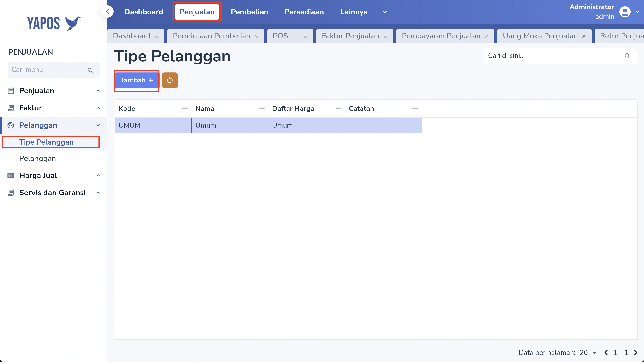Click the Servis dan Garansi sidebar icon
This screenshot has height=362, width=644.
(11, 193)
